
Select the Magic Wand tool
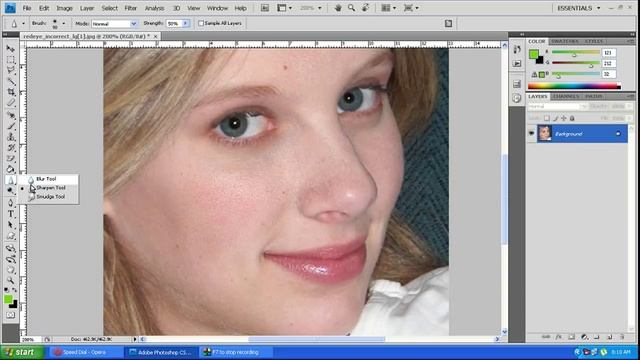pos(11,82)
